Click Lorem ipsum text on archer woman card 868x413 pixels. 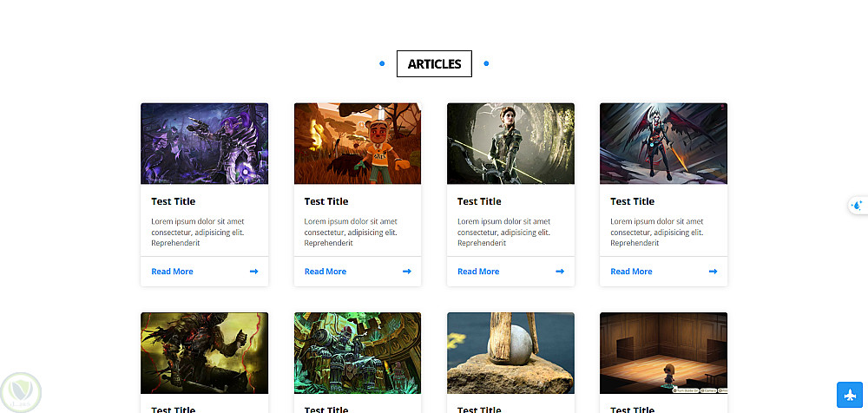click(503, 232)
